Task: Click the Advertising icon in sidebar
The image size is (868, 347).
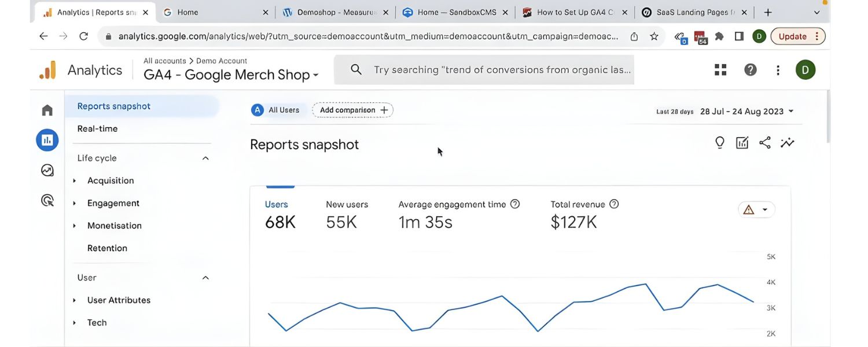Action: (47, 169)
